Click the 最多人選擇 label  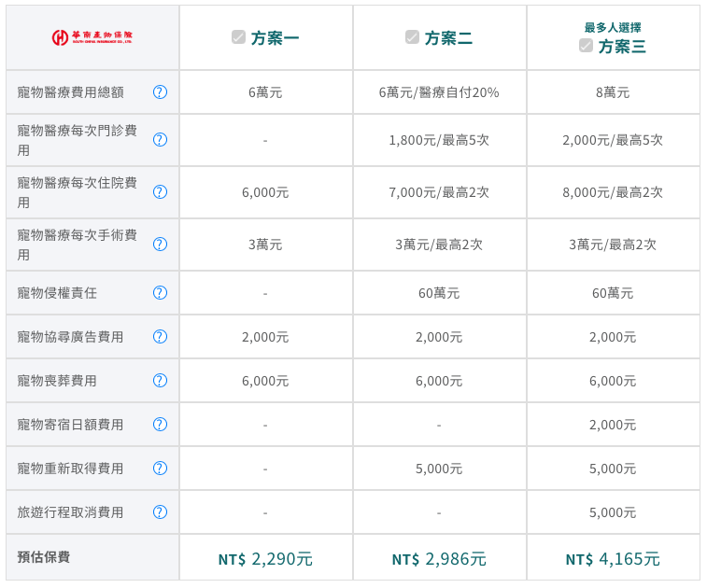613,28
